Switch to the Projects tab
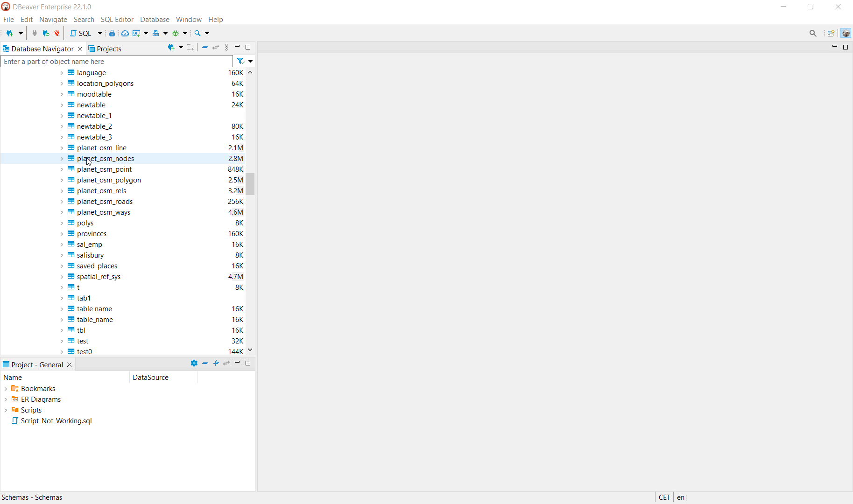 (105, 49)
